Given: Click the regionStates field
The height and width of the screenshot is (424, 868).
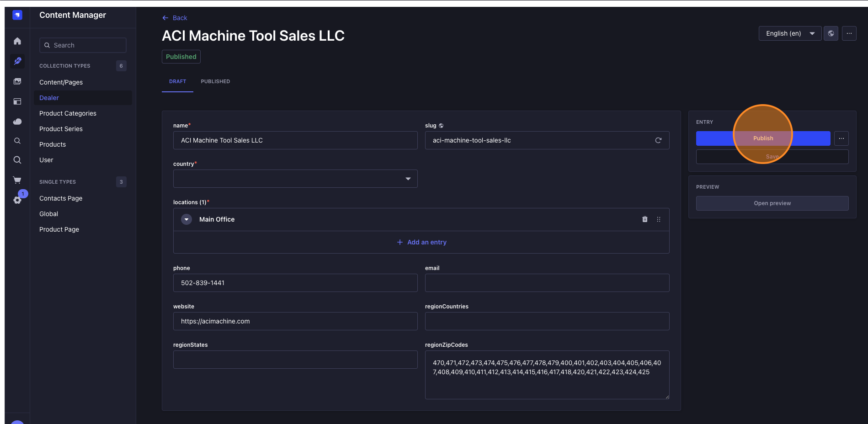Looking at the screenshot, I should tap(295, 360).
